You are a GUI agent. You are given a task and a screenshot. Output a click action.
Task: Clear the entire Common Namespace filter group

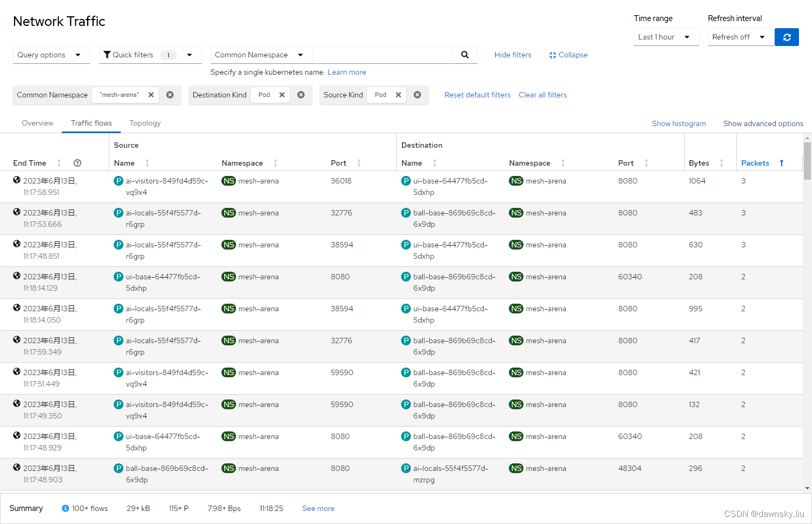point(170,95)
